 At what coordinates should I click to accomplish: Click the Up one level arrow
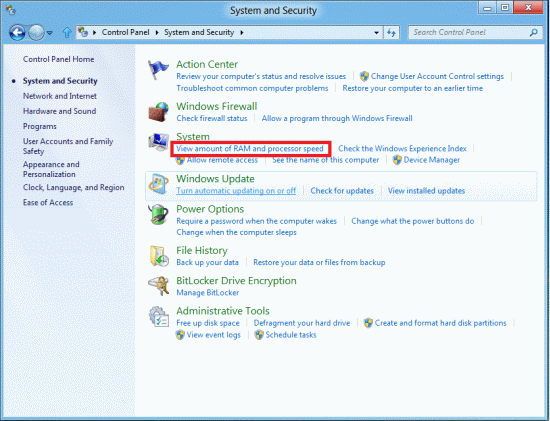[67, 33]
